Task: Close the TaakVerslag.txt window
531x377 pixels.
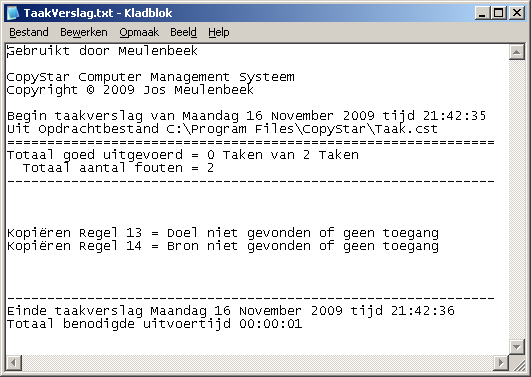Action: (517, 13)
